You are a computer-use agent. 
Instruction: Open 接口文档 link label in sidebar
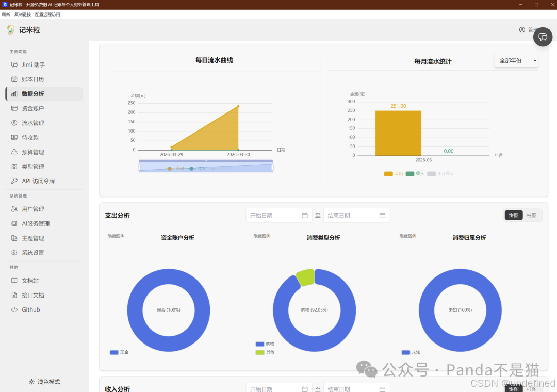pyautogui.click(x=33, y=295)
